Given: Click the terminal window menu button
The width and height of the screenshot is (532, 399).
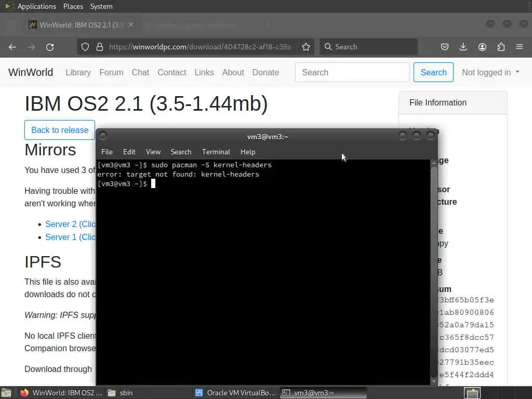Looking at the screenshot, I should pos(103,136).
